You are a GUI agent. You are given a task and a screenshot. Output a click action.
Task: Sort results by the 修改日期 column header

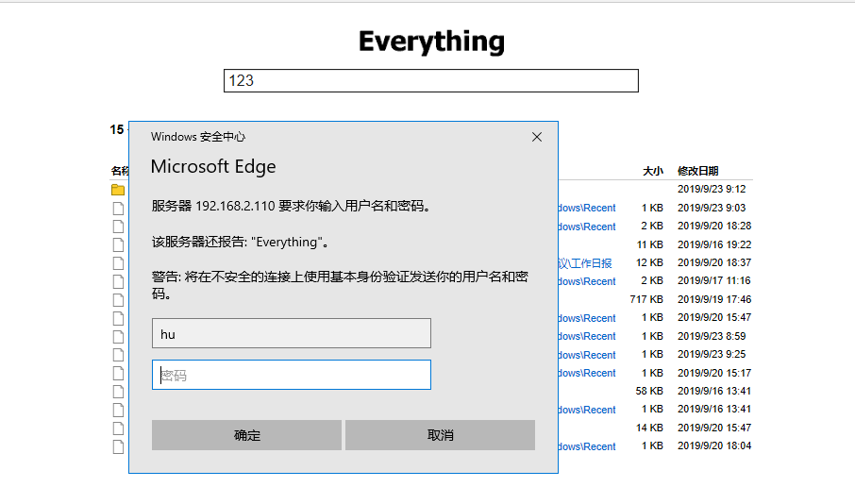698,171
